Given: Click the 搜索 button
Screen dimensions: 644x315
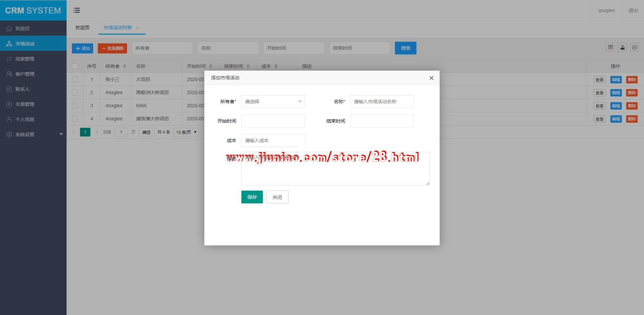Looking at the screenshot, I should point(406,48).
